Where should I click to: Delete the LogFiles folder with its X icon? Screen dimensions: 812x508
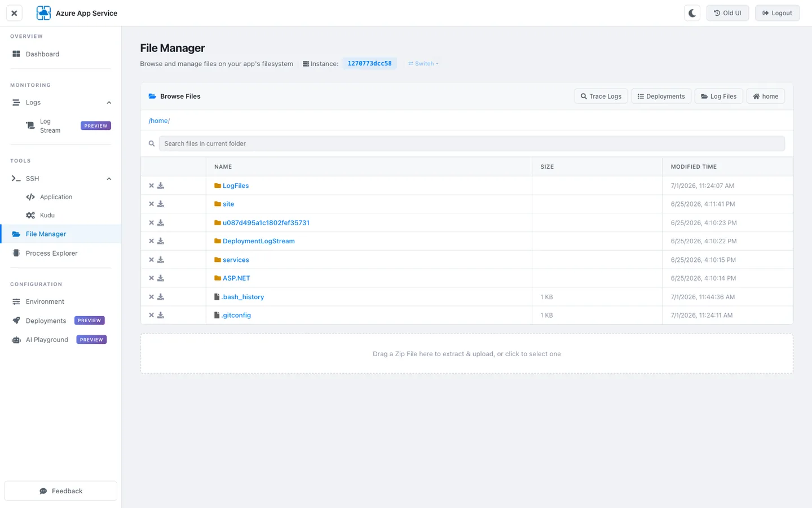(151, 186)
